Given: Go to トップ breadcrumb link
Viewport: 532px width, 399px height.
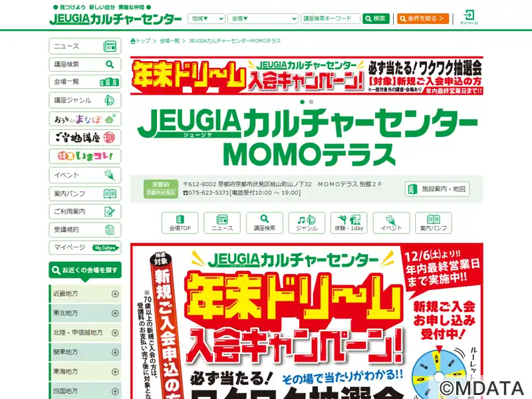Looking at the screenshot, I should 140,41.
